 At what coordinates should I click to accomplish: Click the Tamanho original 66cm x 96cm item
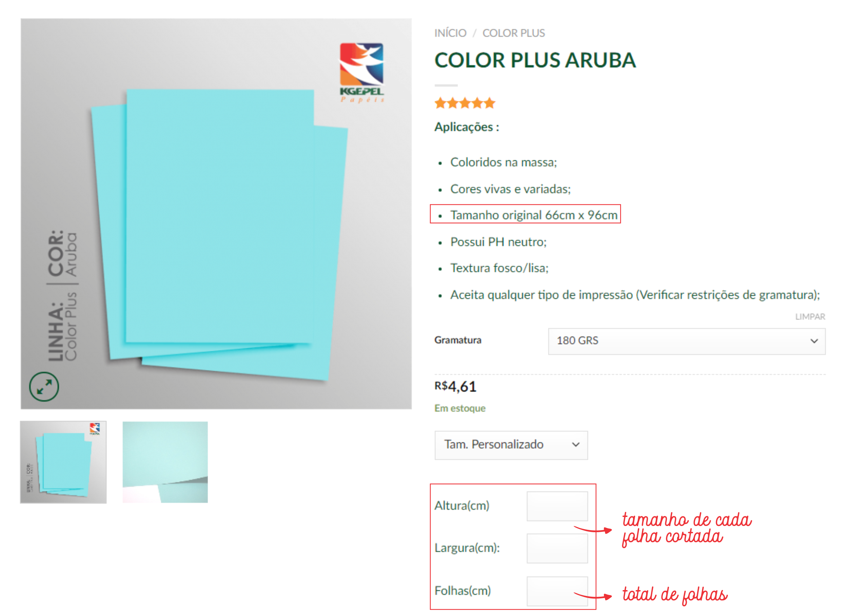[533, 215]
